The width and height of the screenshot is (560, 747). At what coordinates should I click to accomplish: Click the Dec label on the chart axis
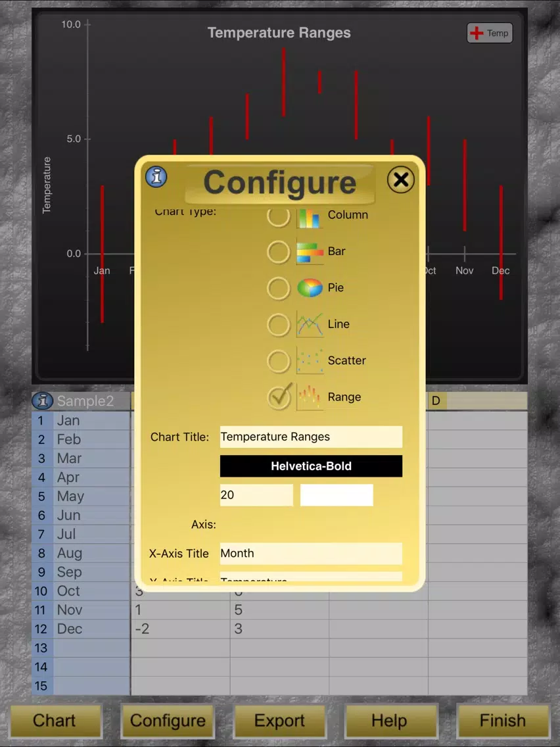tap(500, 271)
